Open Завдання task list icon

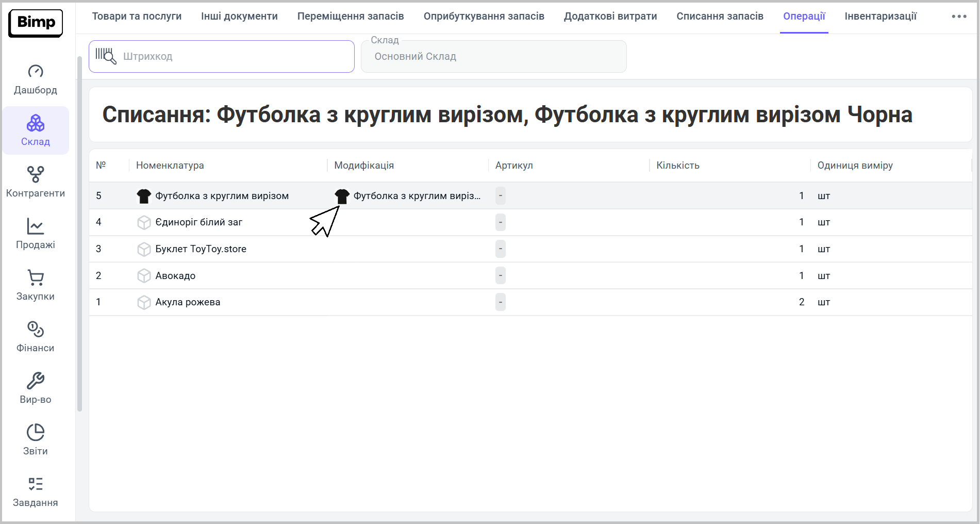tap(36, 484)
